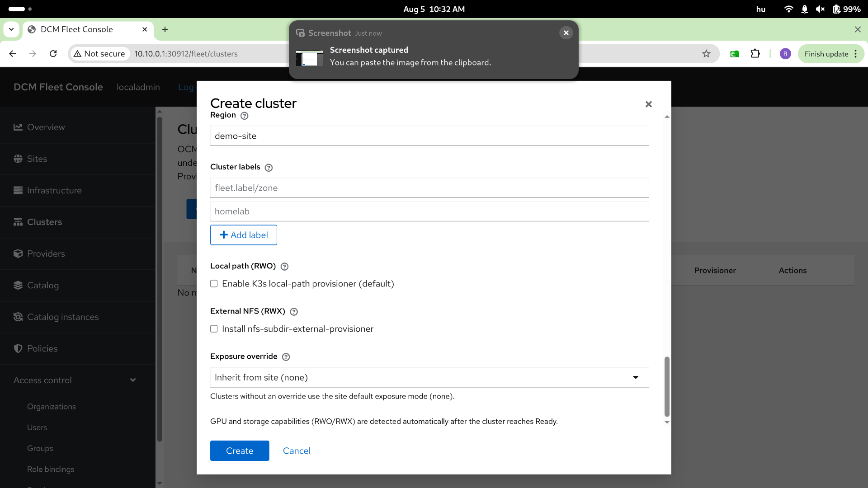
Task: Click the browser reload icon
Action: click(53, 54)
